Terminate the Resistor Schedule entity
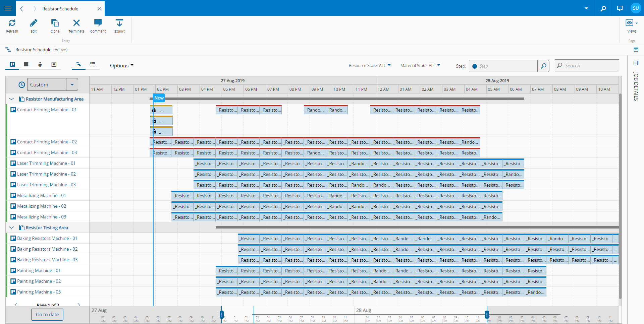Screen dimensions: 644x324 click(x=76, y=23)
